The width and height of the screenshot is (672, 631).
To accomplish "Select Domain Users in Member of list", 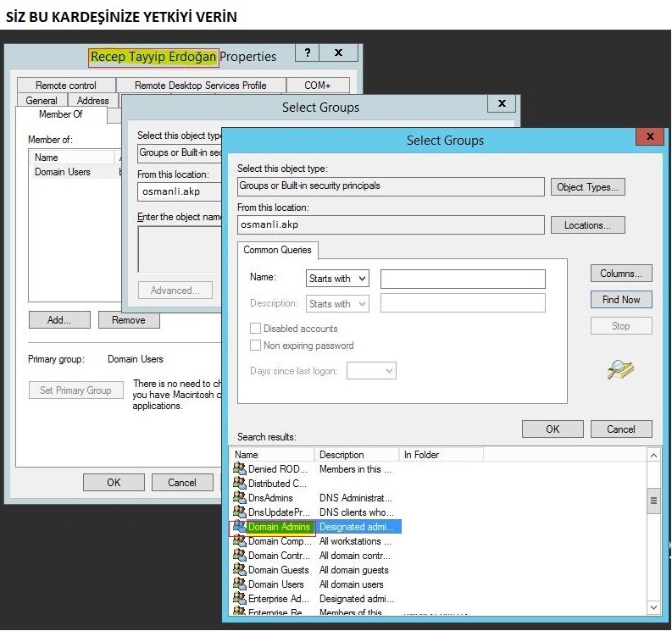I will pos(63,172).
